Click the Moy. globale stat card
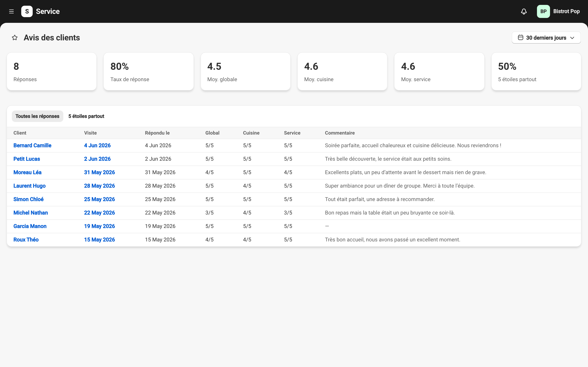The image size is (588, 367). [245, 72]
